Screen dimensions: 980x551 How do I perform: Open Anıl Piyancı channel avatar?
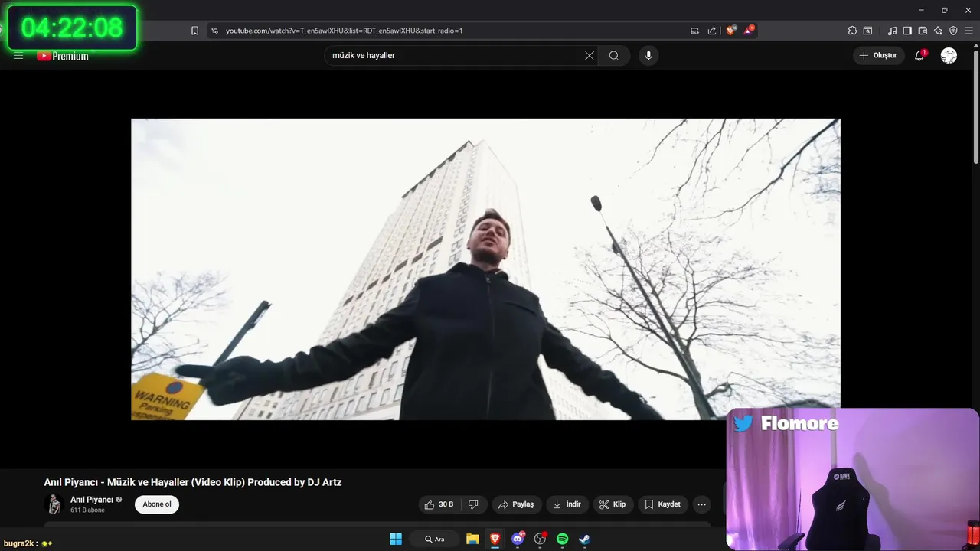[x=54, y=504]
